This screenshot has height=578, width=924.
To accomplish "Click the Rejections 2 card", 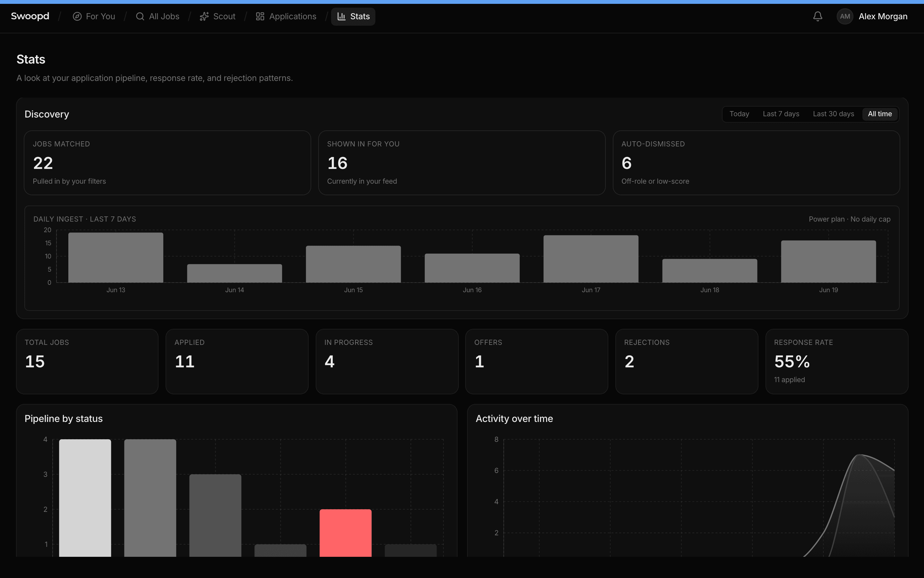I will click(x=687, y=361).
